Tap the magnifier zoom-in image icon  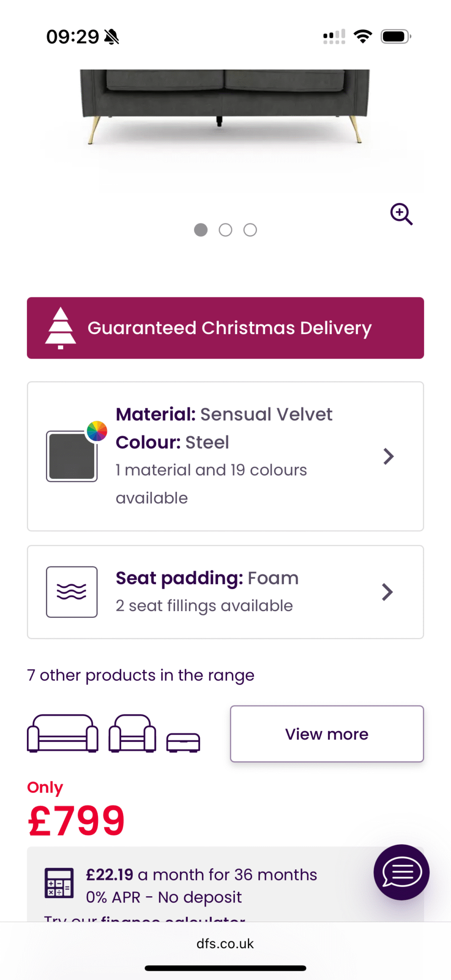click(x=401, y=214)
